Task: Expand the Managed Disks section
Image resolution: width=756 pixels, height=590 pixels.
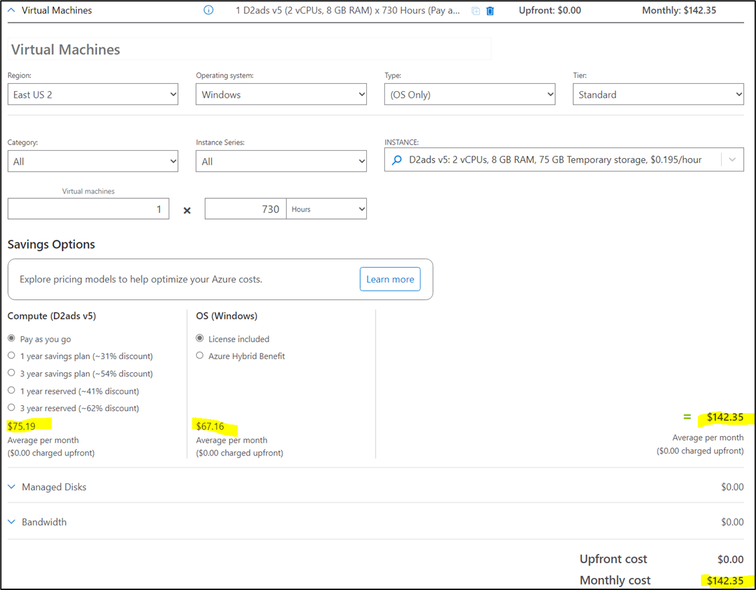Action: click(x=12, y=487)
